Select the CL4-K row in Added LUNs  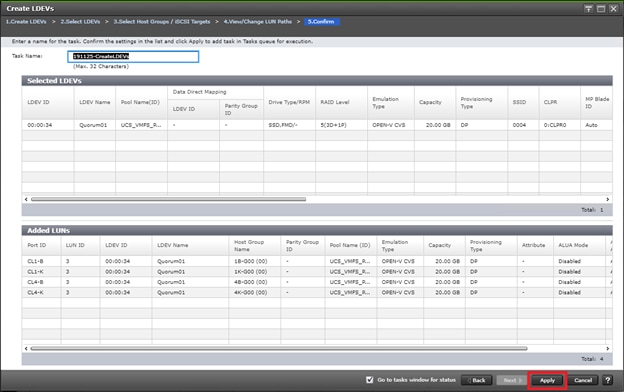[317, 292]
